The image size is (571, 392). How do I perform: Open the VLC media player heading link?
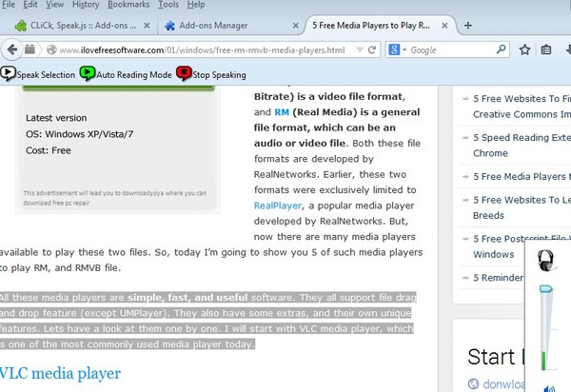tap(60, 373)
